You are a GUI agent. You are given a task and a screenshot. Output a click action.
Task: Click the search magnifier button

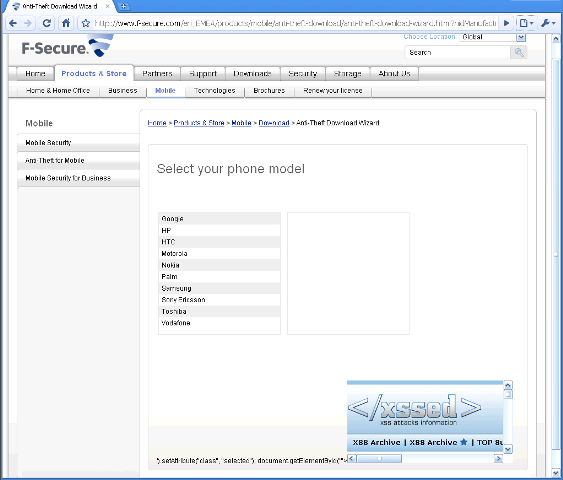tap(519, 53)
